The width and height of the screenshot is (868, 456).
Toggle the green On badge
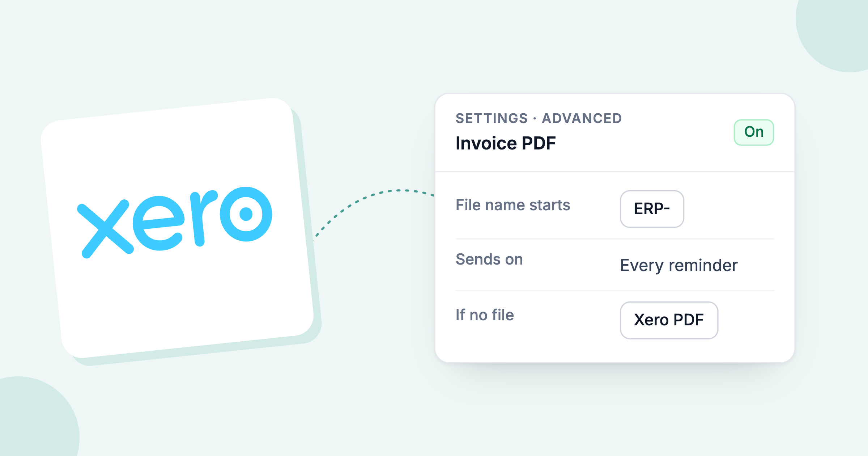click(x=754, y=132)
